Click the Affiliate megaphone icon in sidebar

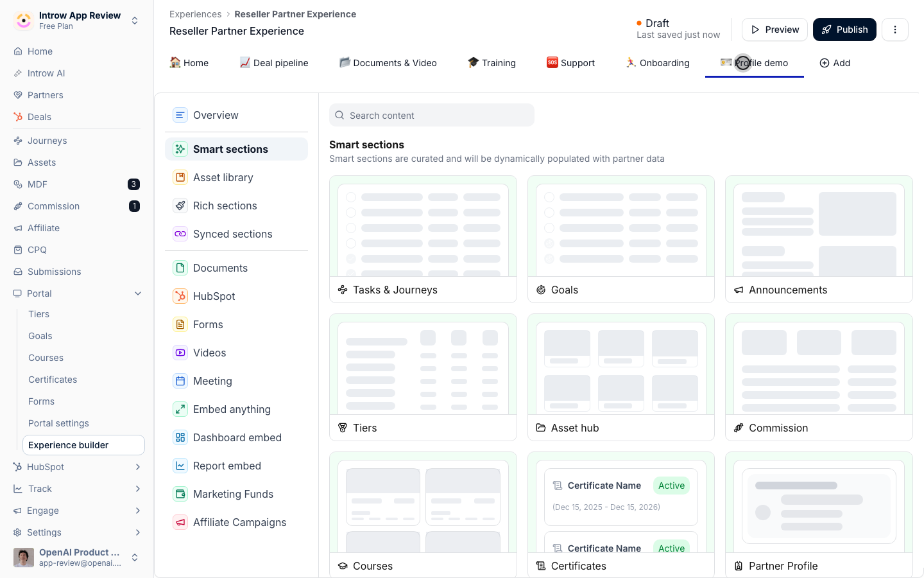18,228
